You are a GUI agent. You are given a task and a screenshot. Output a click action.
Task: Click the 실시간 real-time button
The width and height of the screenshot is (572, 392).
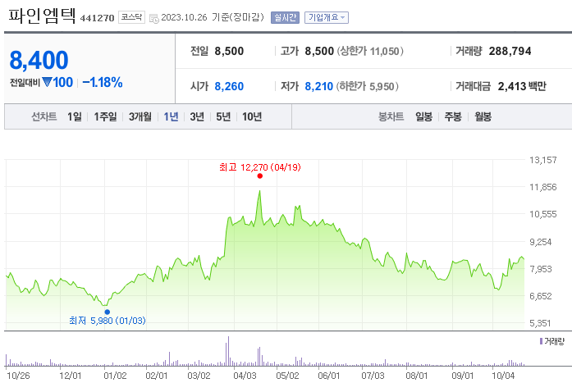point(285,17)
